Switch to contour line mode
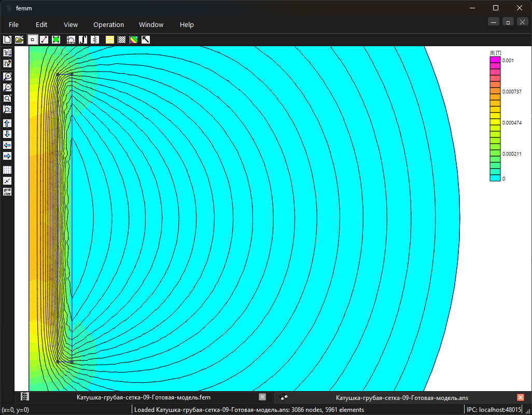This screenshot has width=532, height=415. [x=44, y=40]
